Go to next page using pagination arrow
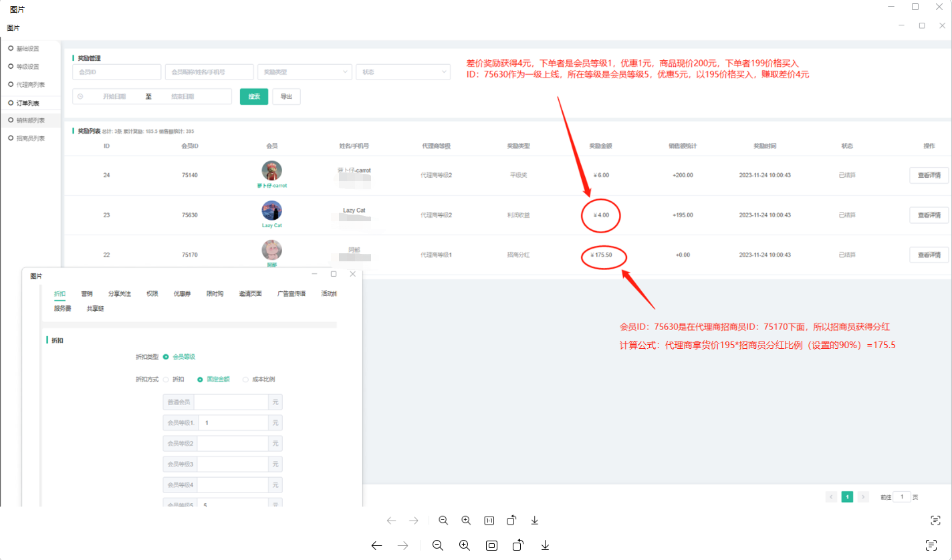The image size is (952, 560). [x=863, y=497]
